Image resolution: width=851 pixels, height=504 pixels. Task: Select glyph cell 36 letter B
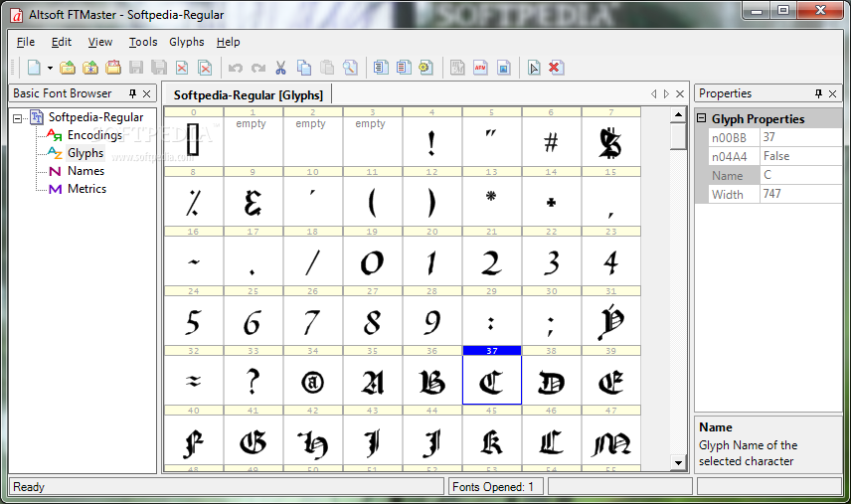(x=432, y=376)
